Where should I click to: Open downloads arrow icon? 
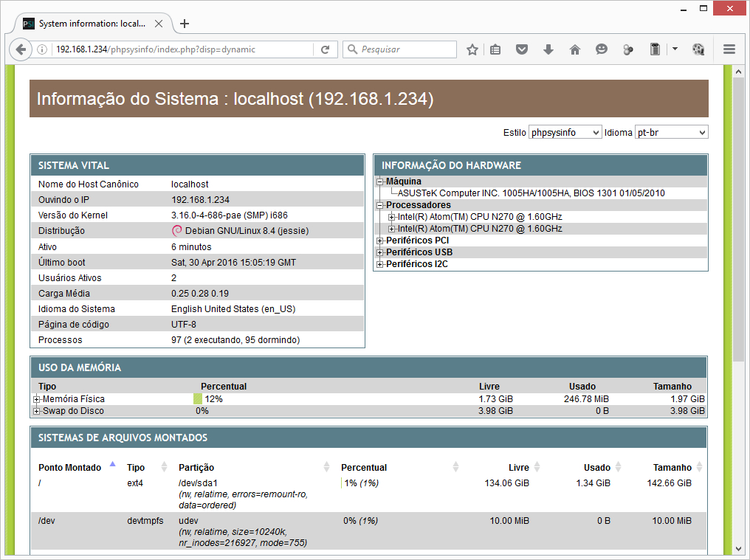tap(548, 49)
